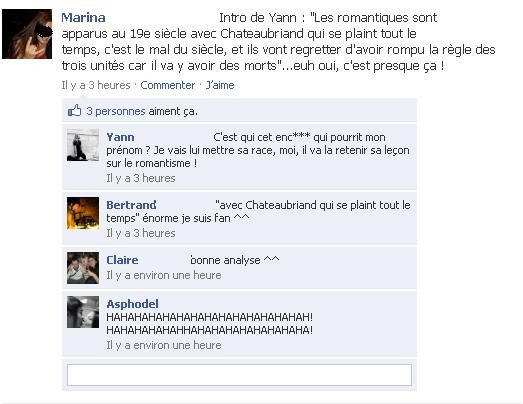Show the 3 personnes who like this
523x404 pixels.
point(116,111)
